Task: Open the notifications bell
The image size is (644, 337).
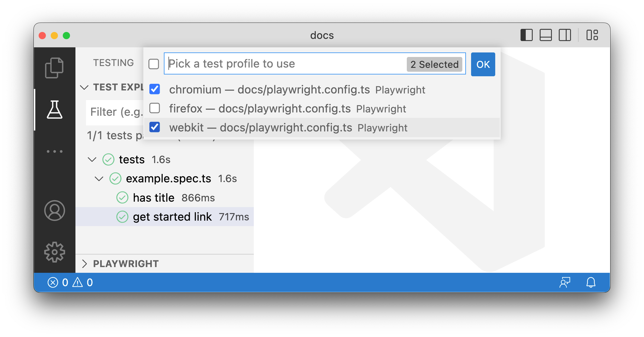Action: click(591, 282)
